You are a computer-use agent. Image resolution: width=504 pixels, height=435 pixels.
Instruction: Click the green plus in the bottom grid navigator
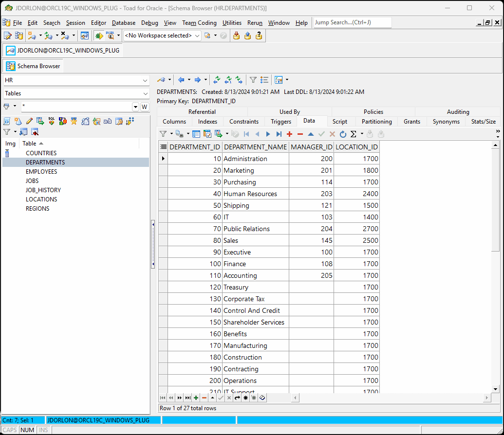pos(196,398)
